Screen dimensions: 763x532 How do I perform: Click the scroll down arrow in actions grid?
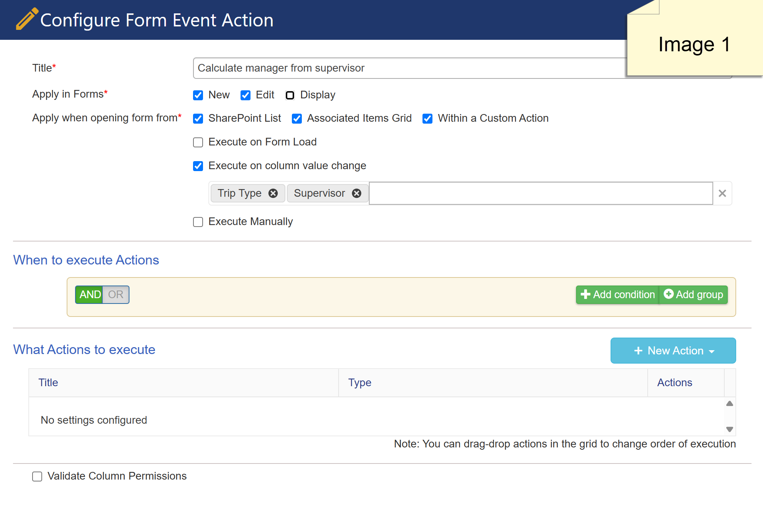click(730, 429)
